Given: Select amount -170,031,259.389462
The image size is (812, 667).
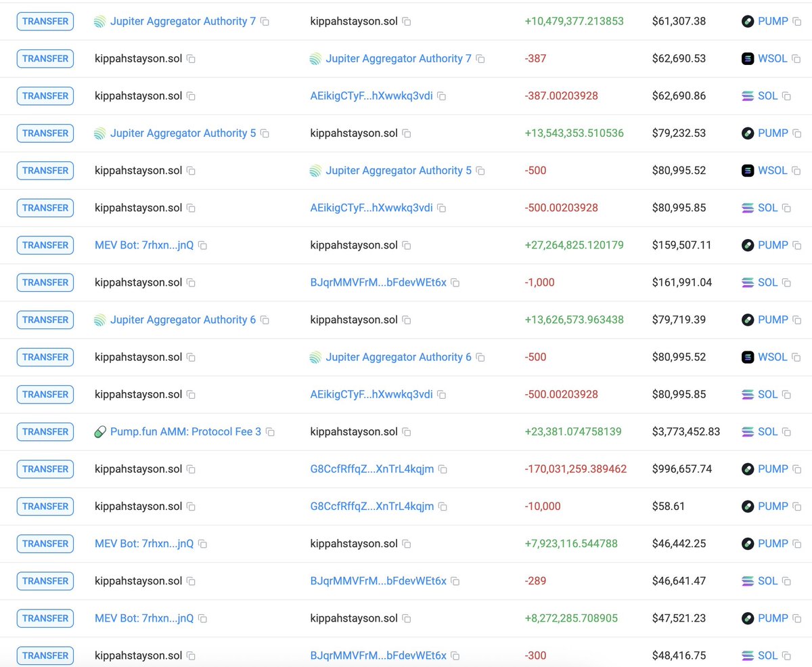Looking at the screenshot, I should (x=576, y=469).
